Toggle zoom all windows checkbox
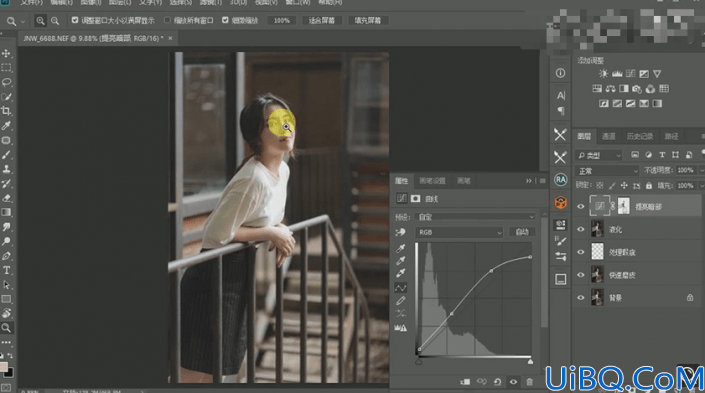This screenshot has height=393, width=705. point(167,20)
